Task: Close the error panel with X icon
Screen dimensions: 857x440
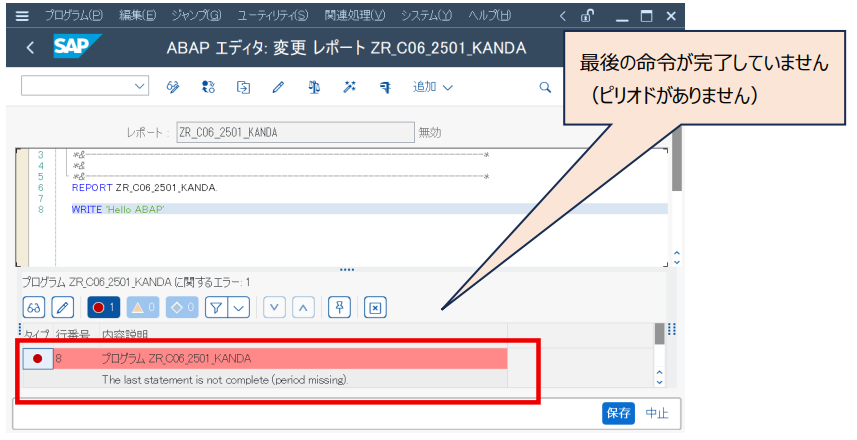Action: click(x=375, y=307)
